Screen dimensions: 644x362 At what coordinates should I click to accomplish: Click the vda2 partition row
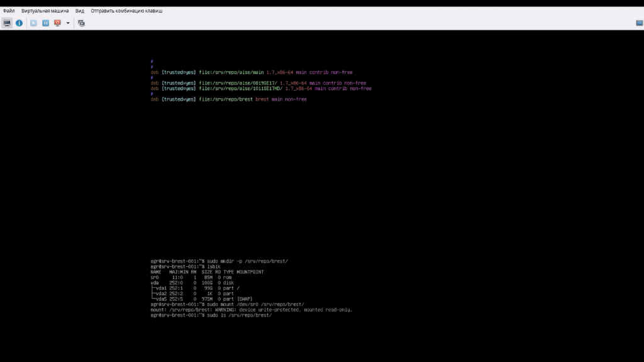(192, 293)
